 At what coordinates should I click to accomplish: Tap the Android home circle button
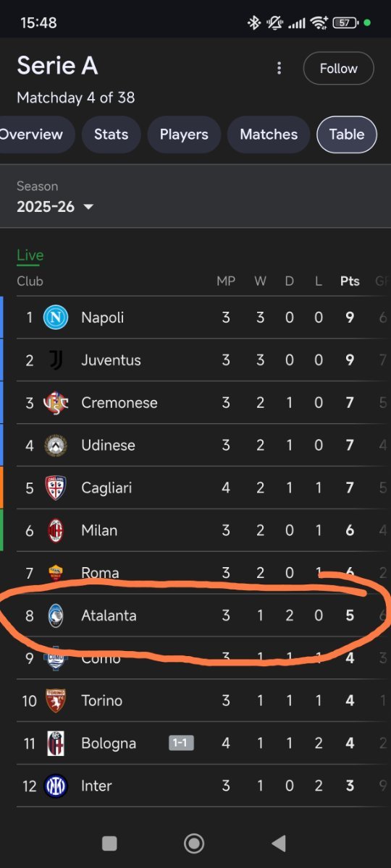(x=194, y=843)
